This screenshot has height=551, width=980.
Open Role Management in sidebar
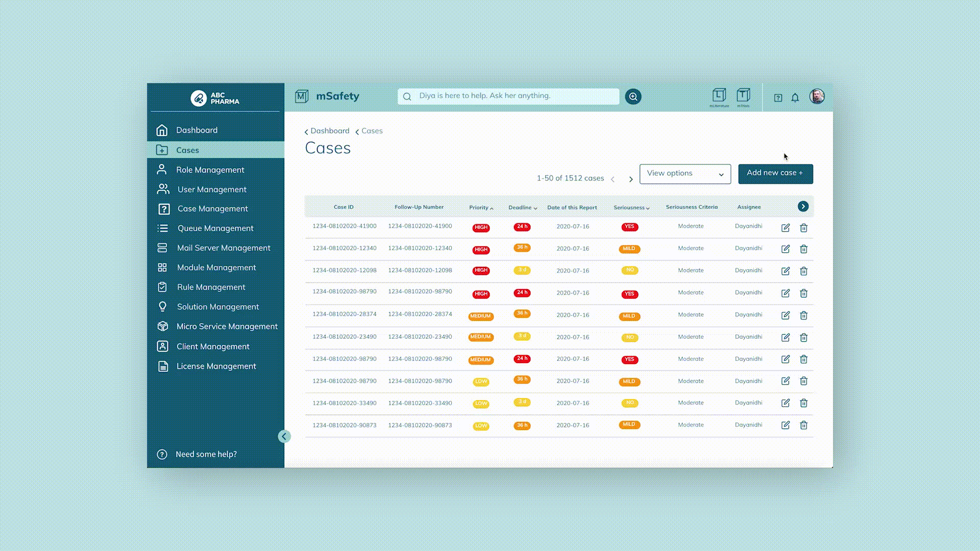pyautogui.click(x=210, y=170)
